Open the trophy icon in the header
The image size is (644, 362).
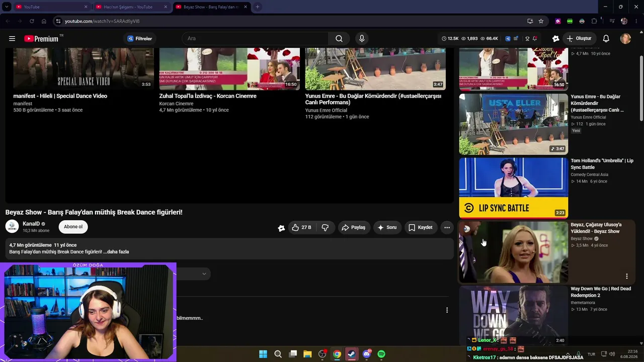(x=527, y=39)
